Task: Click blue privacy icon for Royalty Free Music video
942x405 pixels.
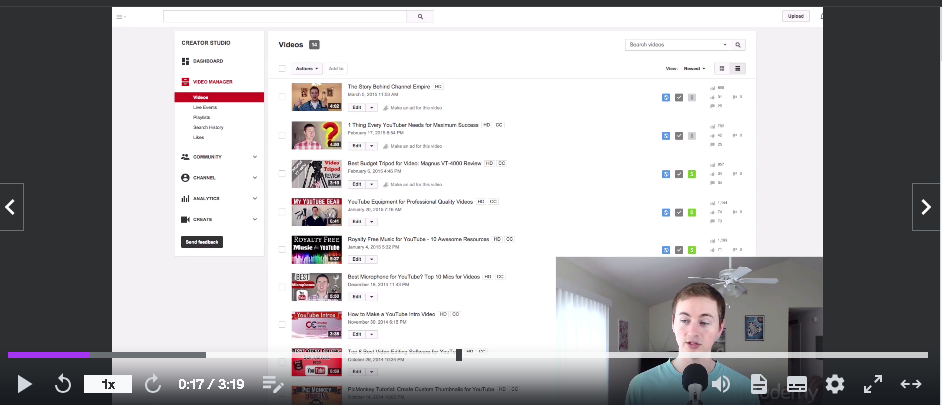Action: [666, 250]
